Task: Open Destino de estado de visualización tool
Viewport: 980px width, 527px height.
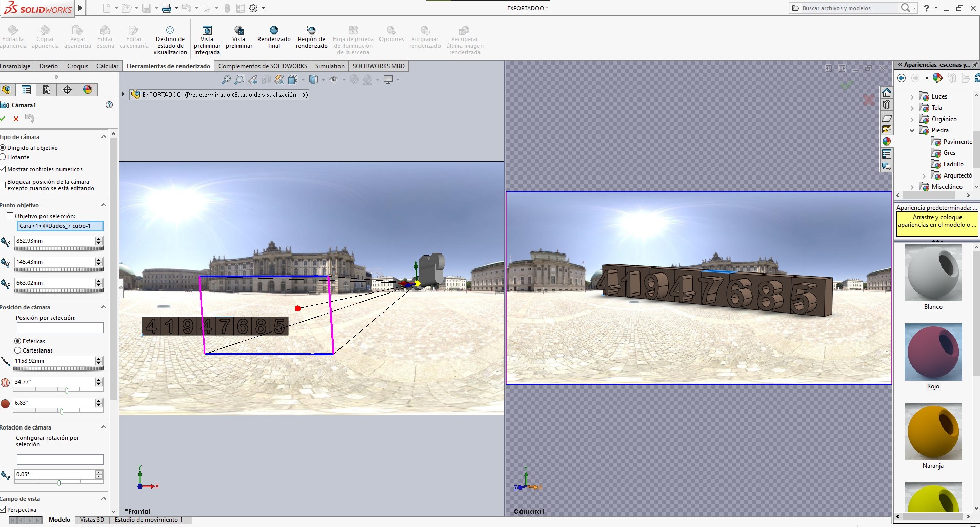Action: (170, 40)
